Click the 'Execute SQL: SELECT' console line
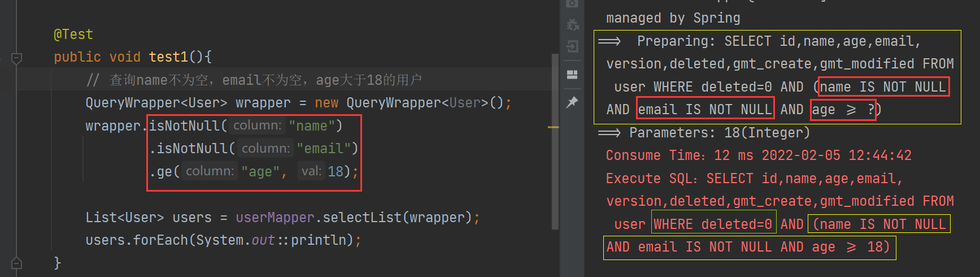The image size is (980, 277). 755,179
